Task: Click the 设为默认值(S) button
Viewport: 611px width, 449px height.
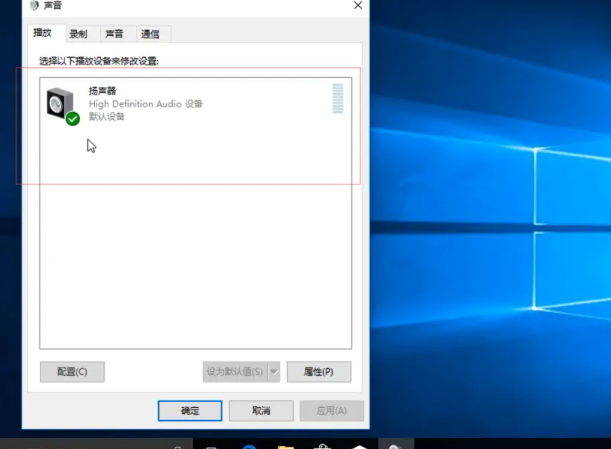Action: coord(235,372)
